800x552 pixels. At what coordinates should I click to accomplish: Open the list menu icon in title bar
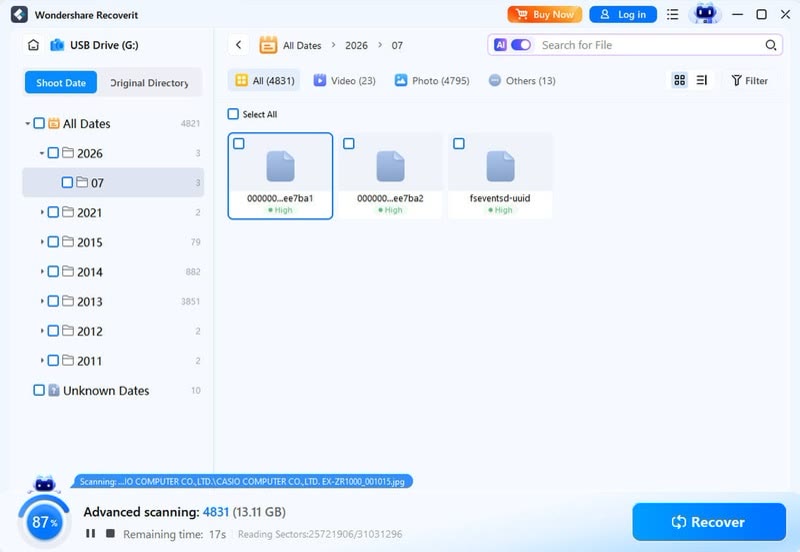click(672, 14)
